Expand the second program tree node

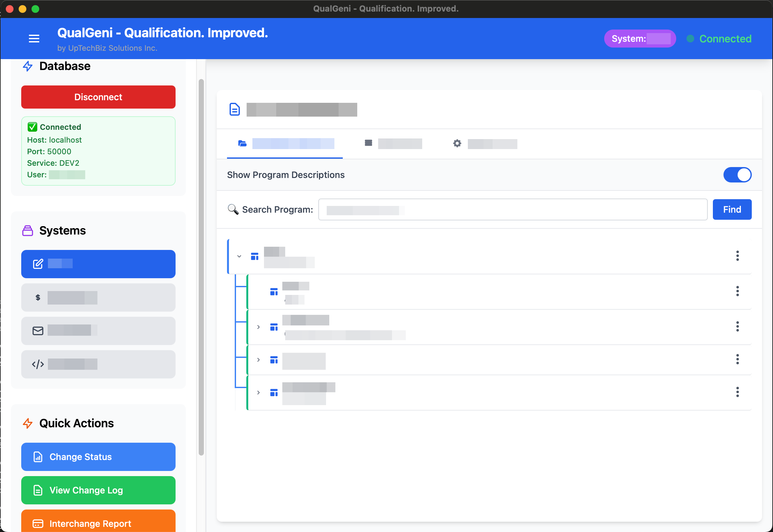[x=258, y=327]
